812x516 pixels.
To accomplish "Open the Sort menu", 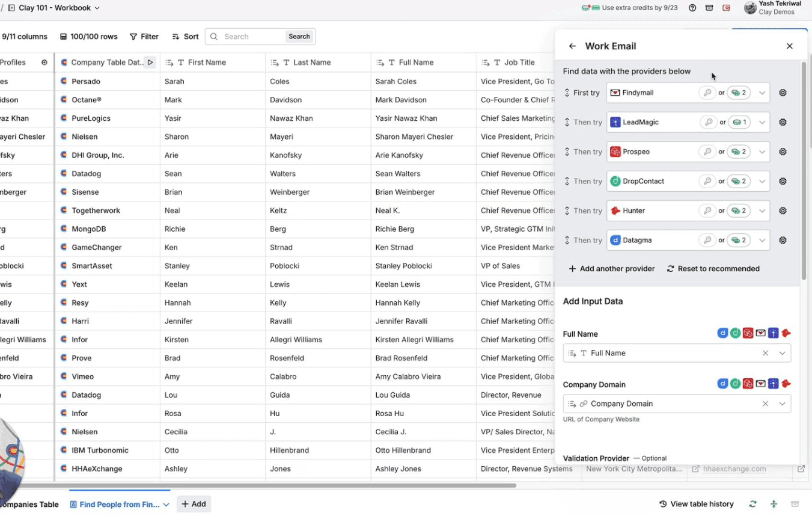I will point(185,37).
